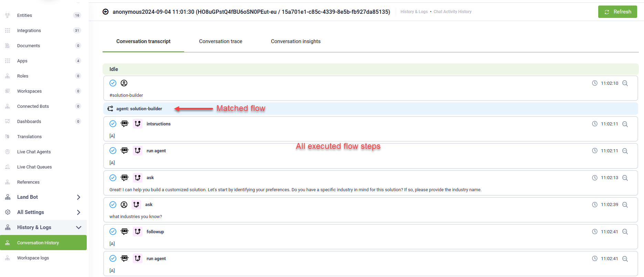Click checkmark circle on user ask row
The image size is (644, 277).
[113, 205]
